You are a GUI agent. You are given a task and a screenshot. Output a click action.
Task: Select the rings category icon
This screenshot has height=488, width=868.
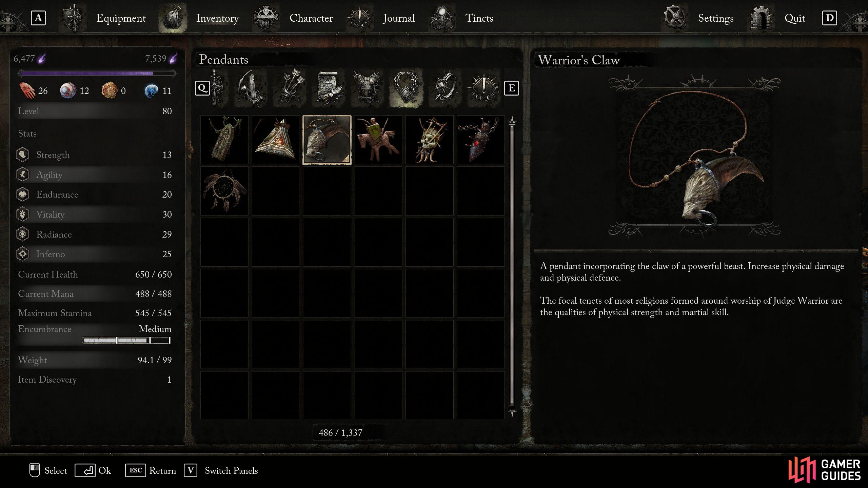pyautogui.click(x=445, y=88)
